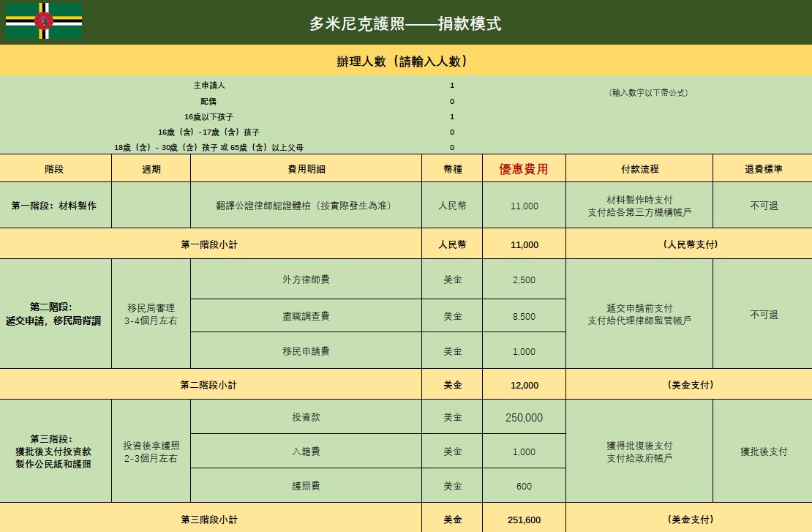Select the 移民局審理 3-4個月左右 period cell

(151, 314)
